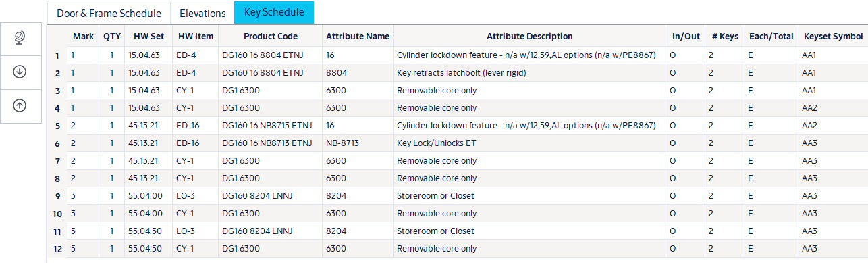This screenshot has width=868, height=263.
Task: Click attribute name 8204 in row 9
Action: tap(335, 196)
